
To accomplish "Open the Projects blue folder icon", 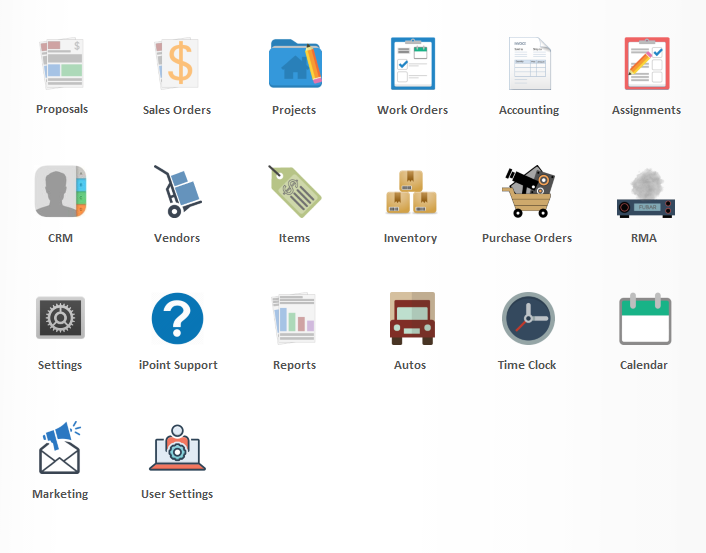I will (295, 63).
